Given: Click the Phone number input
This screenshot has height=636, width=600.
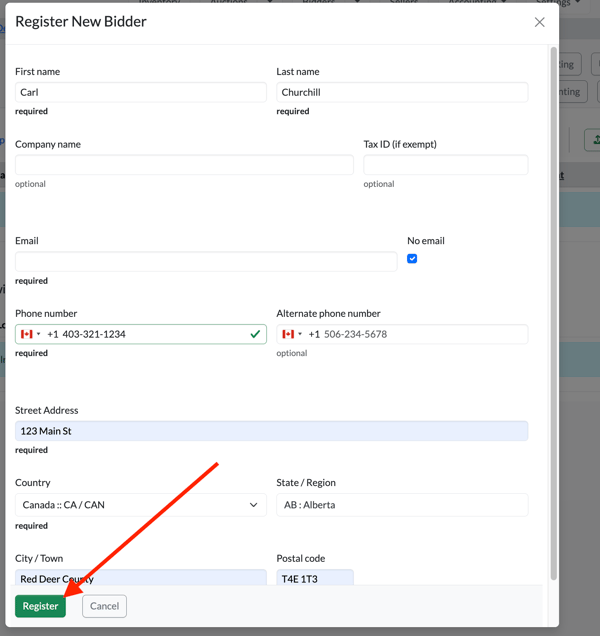Looking at the screenshot, I should [141, 334].
